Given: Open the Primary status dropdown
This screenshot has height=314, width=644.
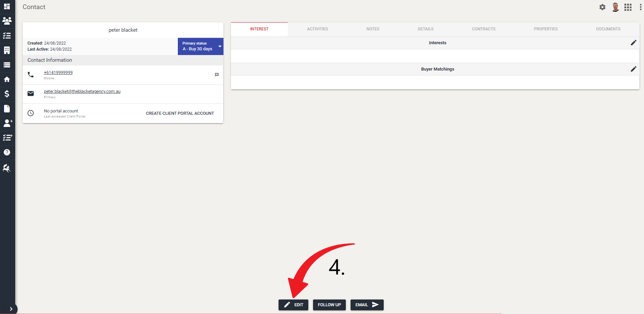Looking at the screenshot, I should pyautogui.click(x=200, y=46).
